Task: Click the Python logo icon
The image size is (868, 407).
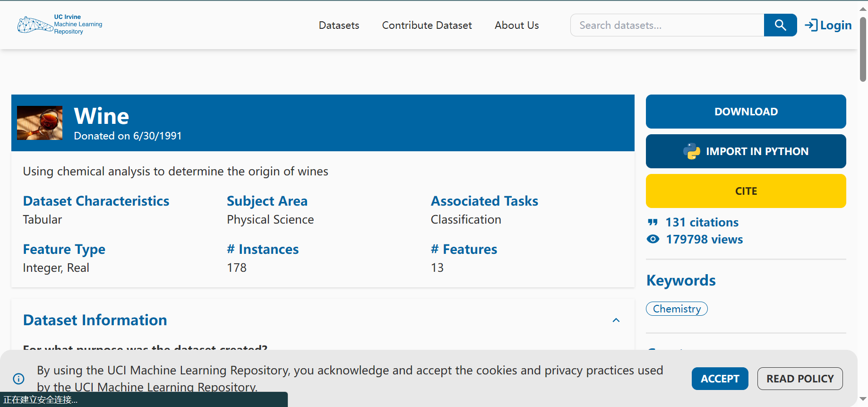Action: coord(692,151)
